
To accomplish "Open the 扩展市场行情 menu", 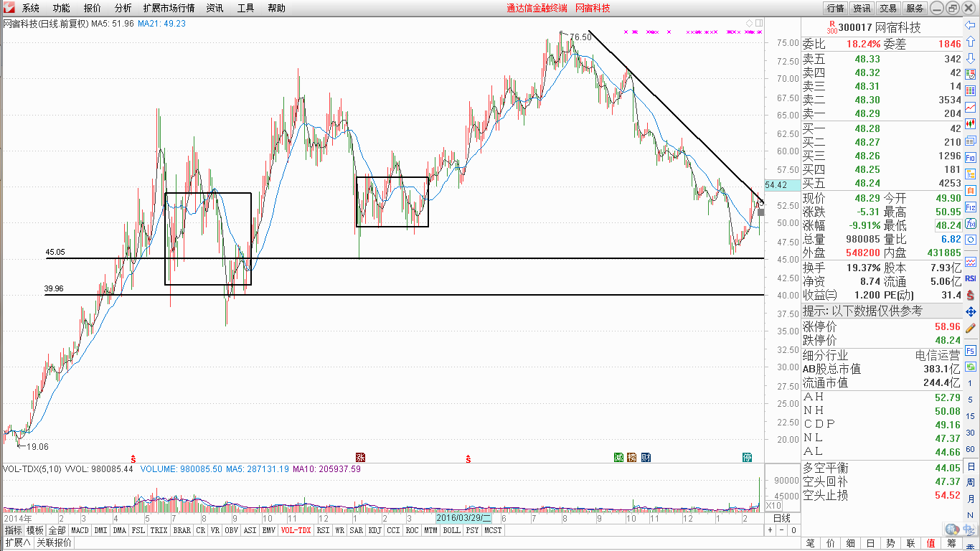I will tap(169, 8).
